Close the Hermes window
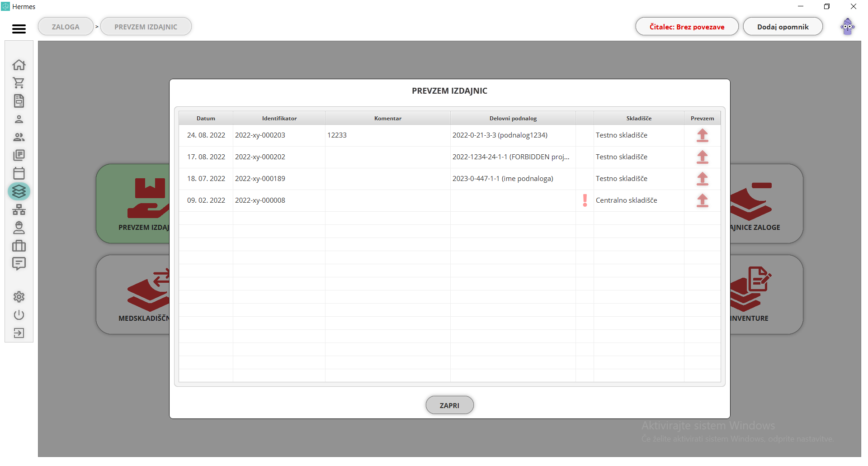The height and width of the screenshot is (466, 868). 854,6
